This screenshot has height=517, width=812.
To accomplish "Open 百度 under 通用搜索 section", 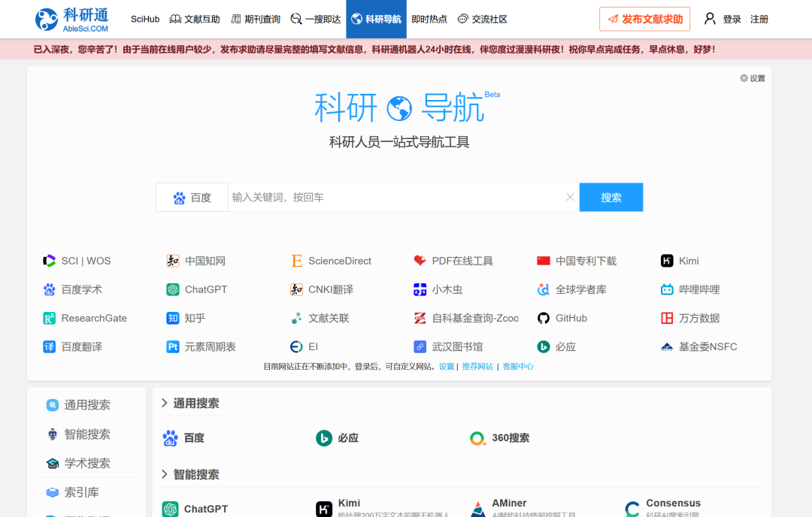I will [183, 438].
